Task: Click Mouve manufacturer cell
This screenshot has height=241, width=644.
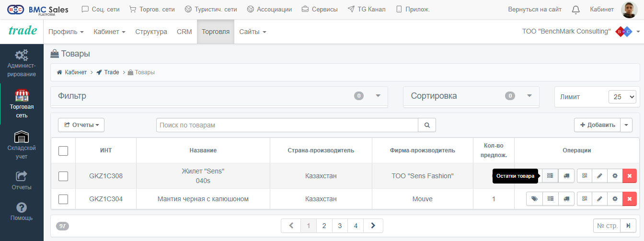Action: pos(422,199)
